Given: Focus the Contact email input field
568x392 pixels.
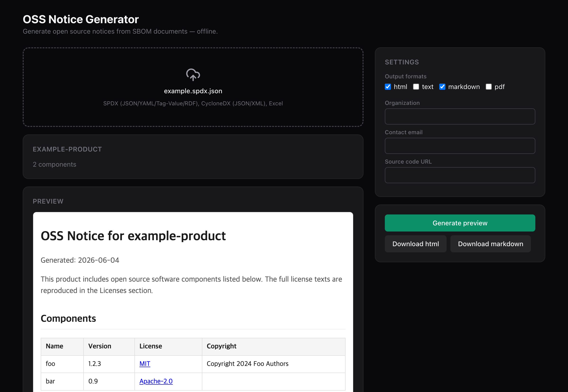Looking at the screenshot, I should 460,146.
